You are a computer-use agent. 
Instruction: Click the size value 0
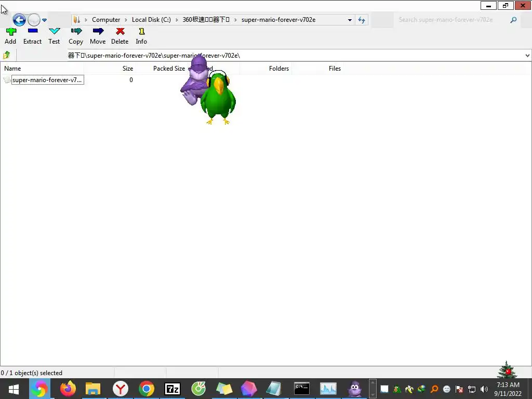131,80
